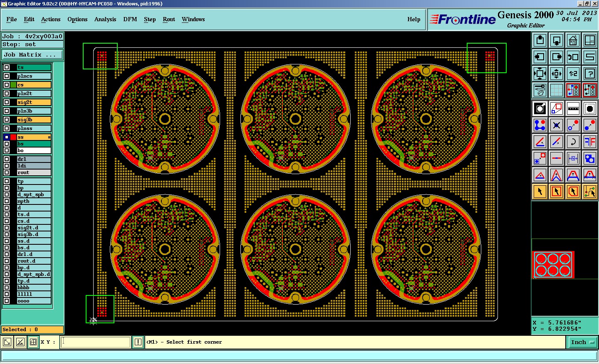Click the wrench and palette settings icon
Viewport: 599px width, 364px height.
click(x=540, y=90)
